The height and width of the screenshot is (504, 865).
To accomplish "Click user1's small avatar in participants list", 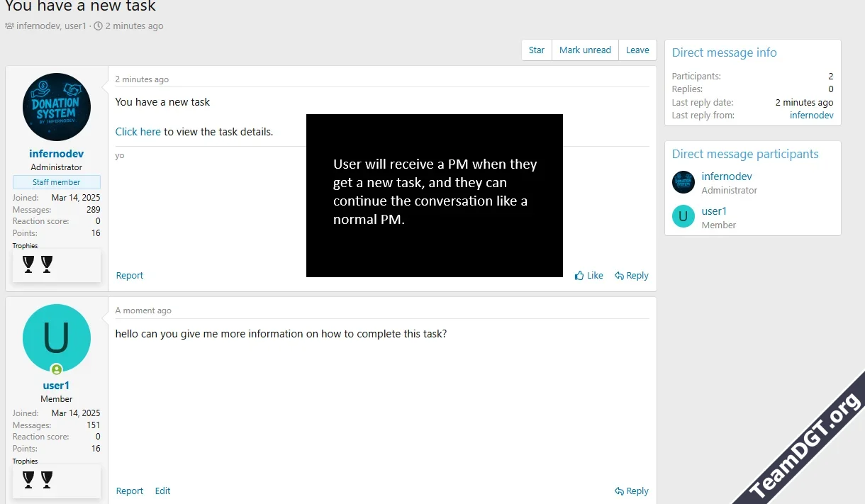I will [x=683, y=217].
